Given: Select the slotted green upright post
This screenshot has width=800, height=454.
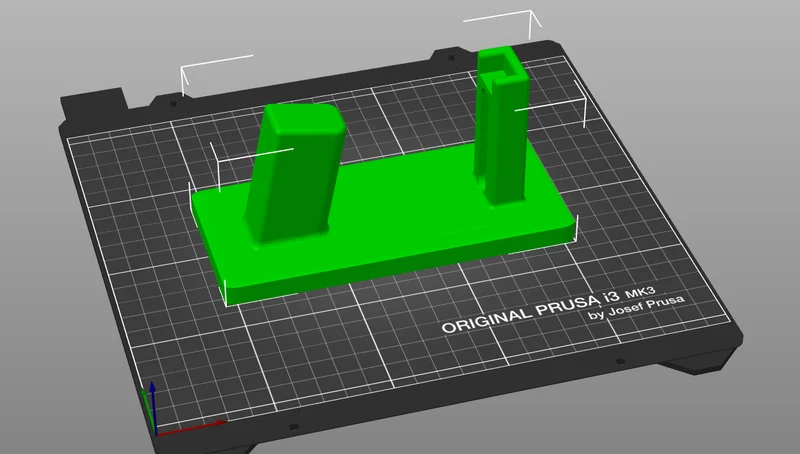Looking at the screenshot, I should coord(503,125).
